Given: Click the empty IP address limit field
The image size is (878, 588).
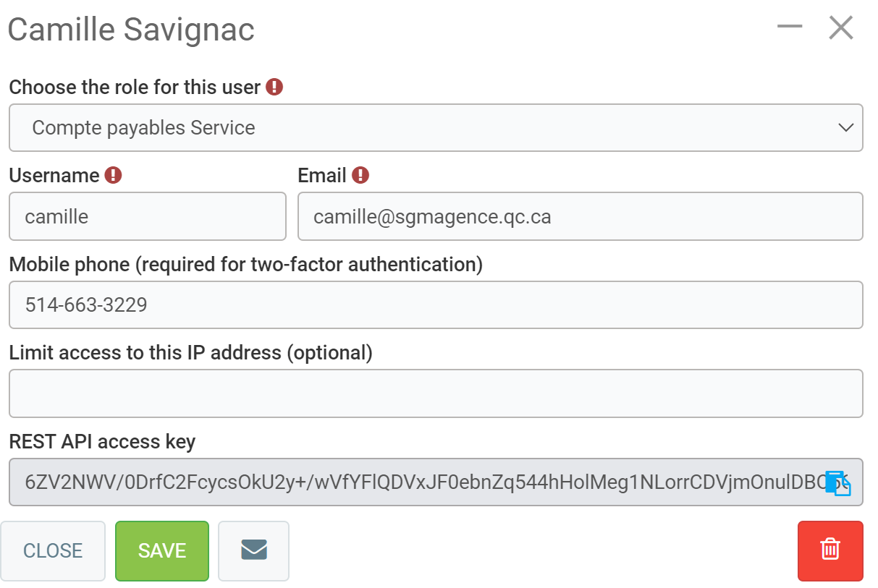Looking at the screenshot, I should tap(436, 393).
